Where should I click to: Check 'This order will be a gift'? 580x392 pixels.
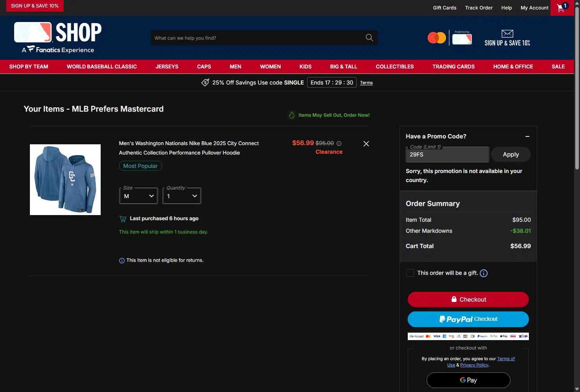coord(410,273)
